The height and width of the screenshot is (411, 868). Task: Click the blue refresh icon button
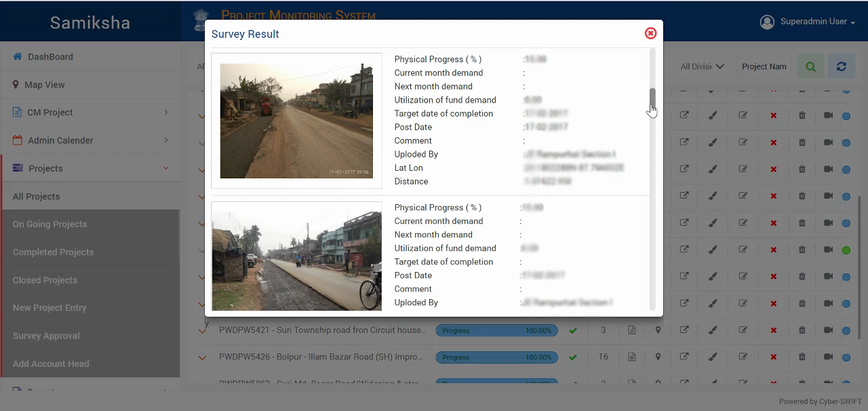point(842,66)
